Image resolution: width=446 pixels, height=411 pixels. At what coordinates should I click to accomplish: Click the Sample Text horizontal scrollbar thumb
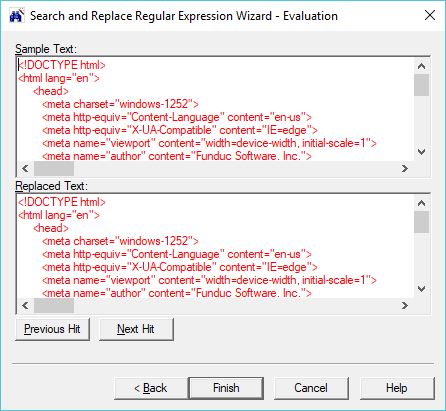point(54,168)
